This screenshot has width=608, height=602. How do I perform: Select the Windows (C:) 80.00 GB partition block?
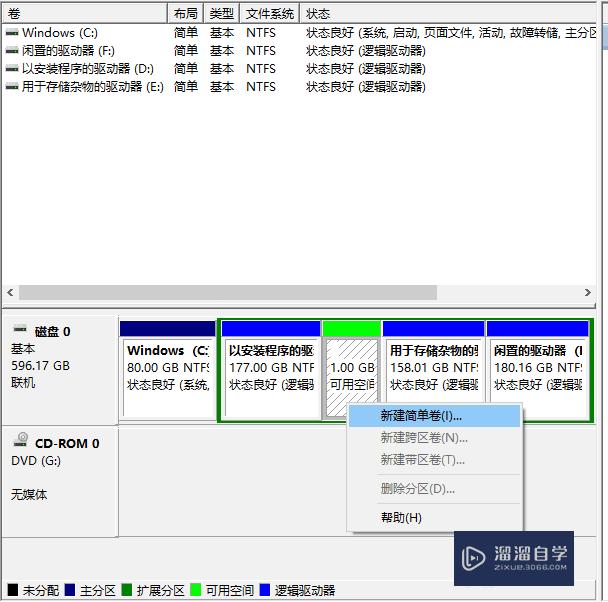[x=168, y=371]
